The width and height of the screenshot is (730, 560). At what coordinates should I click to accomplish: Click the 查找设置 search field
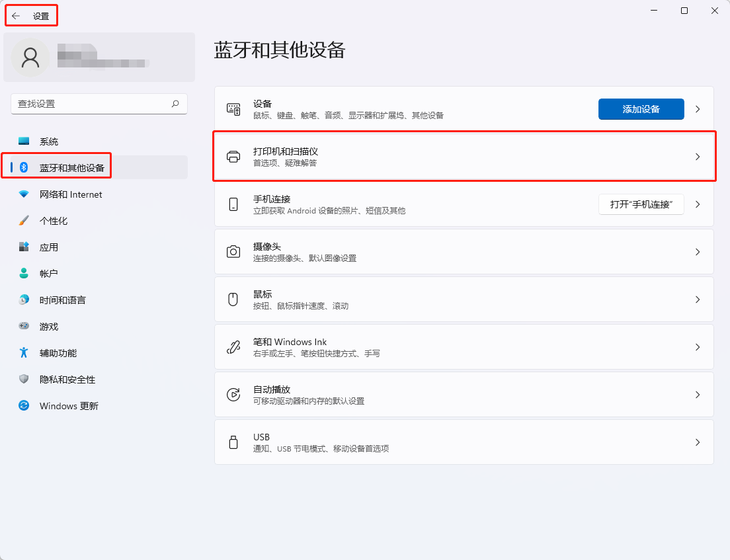pyautogui.click(x=99, y=104)
